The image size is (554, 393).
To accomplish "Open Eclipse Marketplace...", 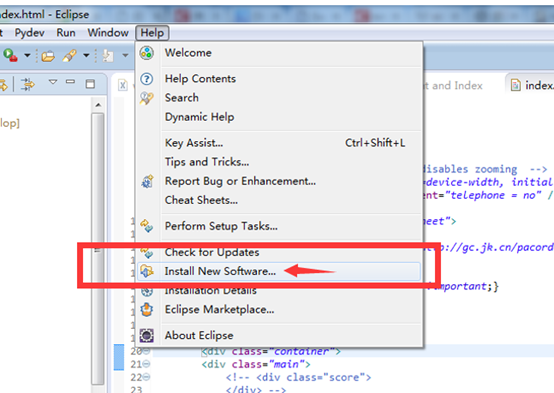I will pyautogui.click(x=279, y=310).
